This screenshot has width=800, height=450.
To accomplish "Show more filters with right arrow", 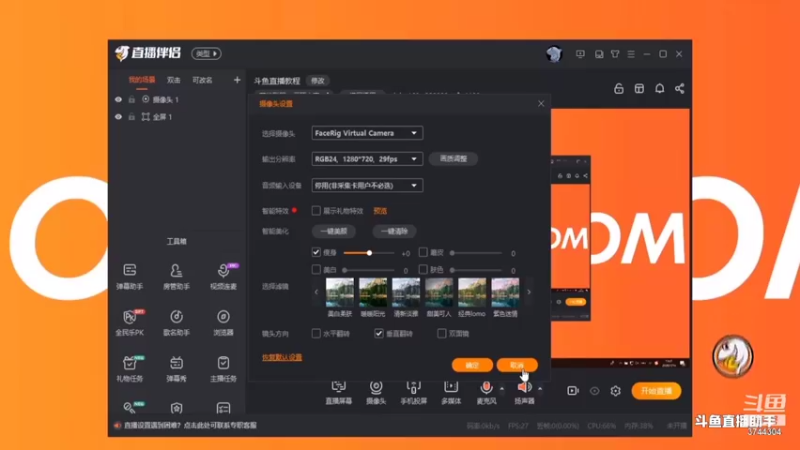I will (x=529, y=292).
